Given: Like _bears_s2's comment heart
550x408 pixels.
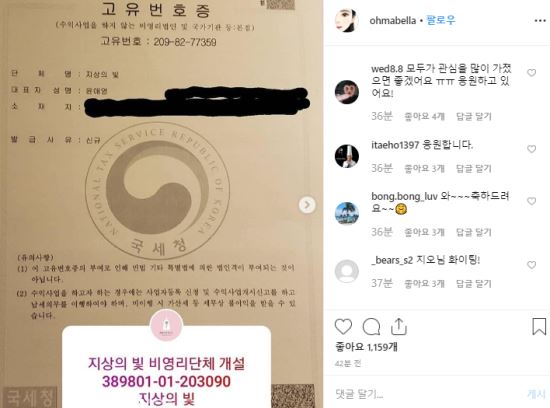Looking at the screenshot, I should click(x=531, y=265).
